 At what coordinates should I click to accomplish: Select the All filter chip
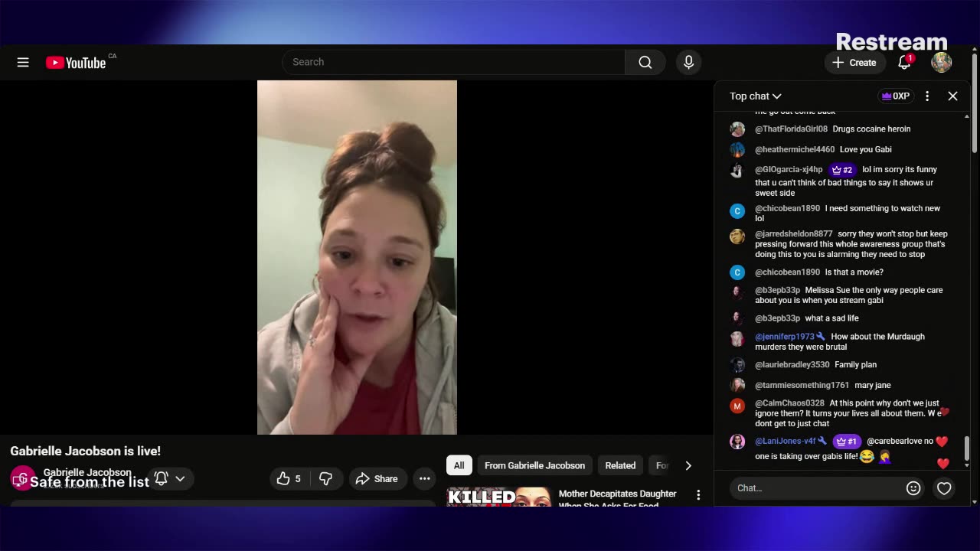coord(459,465)
